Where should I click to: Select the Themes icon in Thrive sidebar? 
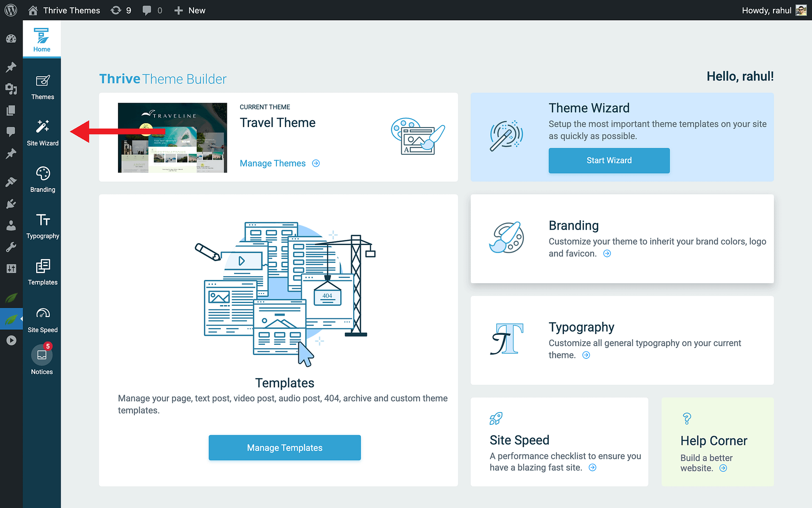42,86
